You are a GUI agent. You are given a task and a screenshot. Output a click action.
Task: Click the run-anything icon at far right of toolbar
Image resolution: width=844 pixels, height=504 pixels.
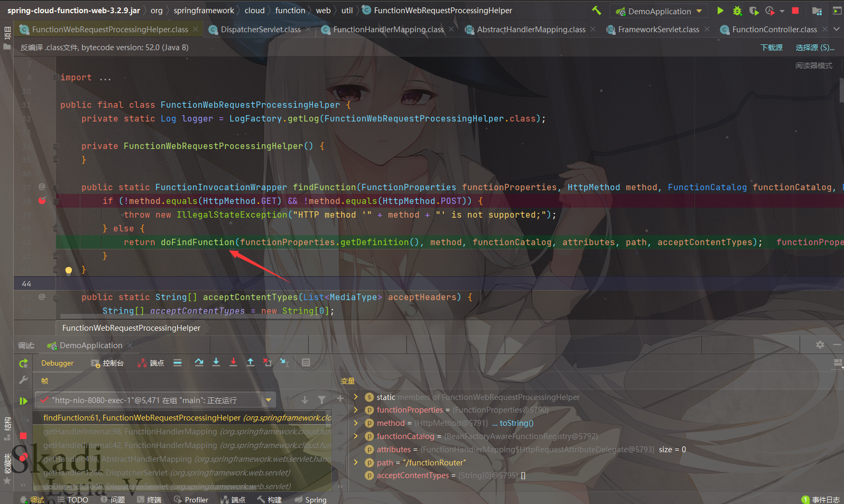837,11
